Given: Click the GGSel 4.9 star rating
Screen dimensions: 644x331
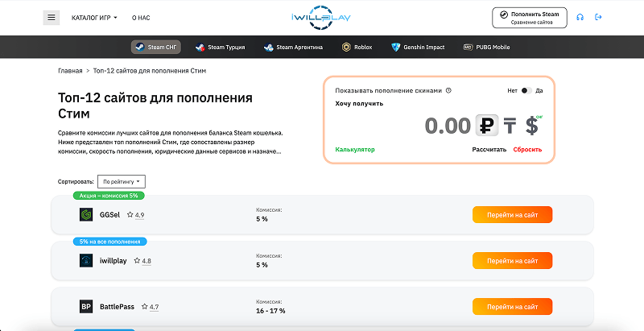Looking at the screenshot, I should pos(135,215).
